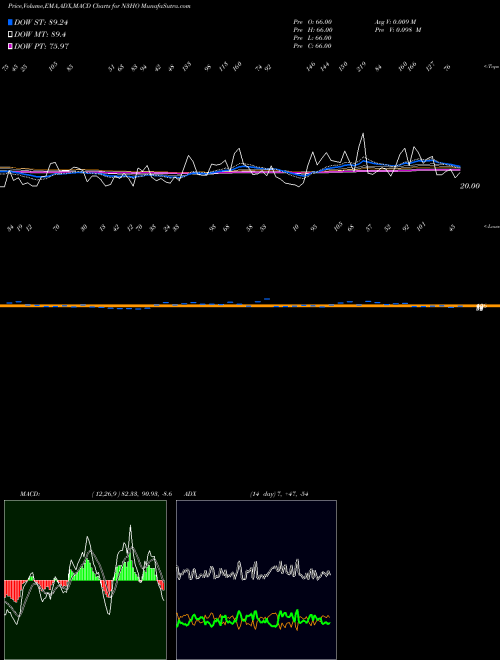Click the 20.00 price axis label
The image size is (500, 660).
click(470, 186)
